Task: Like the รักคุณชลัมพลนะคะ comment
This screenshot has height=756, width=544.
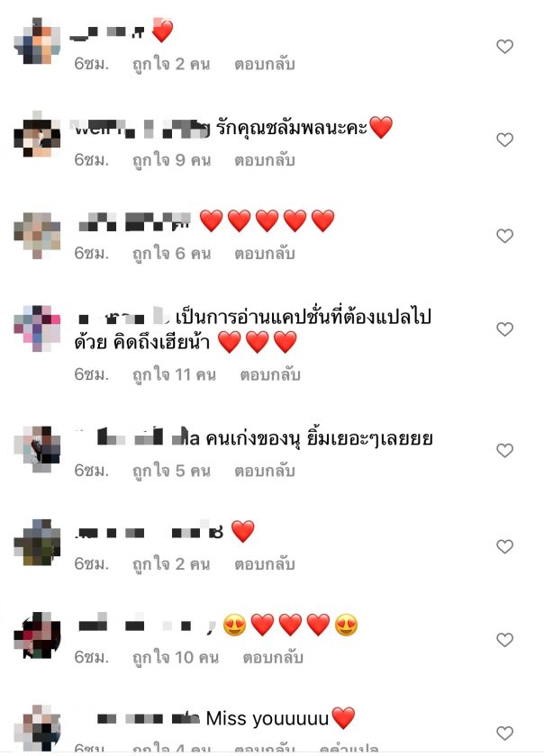Action: pos(504,139)
